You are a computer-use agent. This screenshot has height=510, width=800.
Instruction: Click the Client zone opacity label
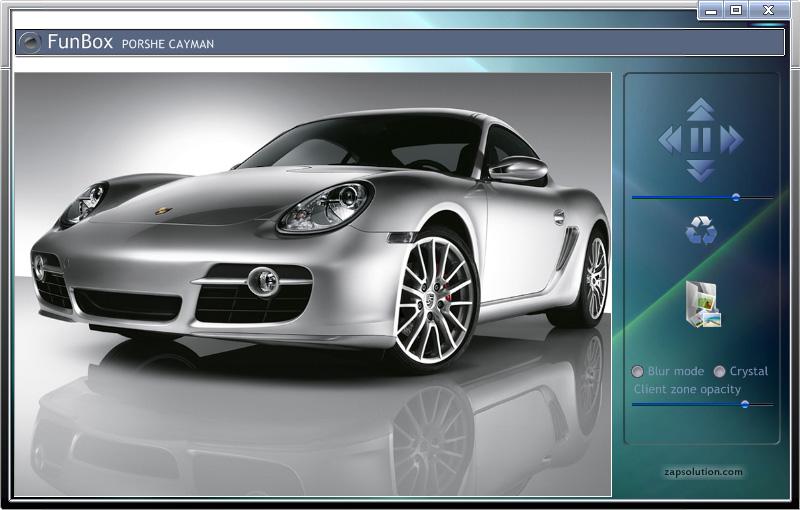point(687,390)
